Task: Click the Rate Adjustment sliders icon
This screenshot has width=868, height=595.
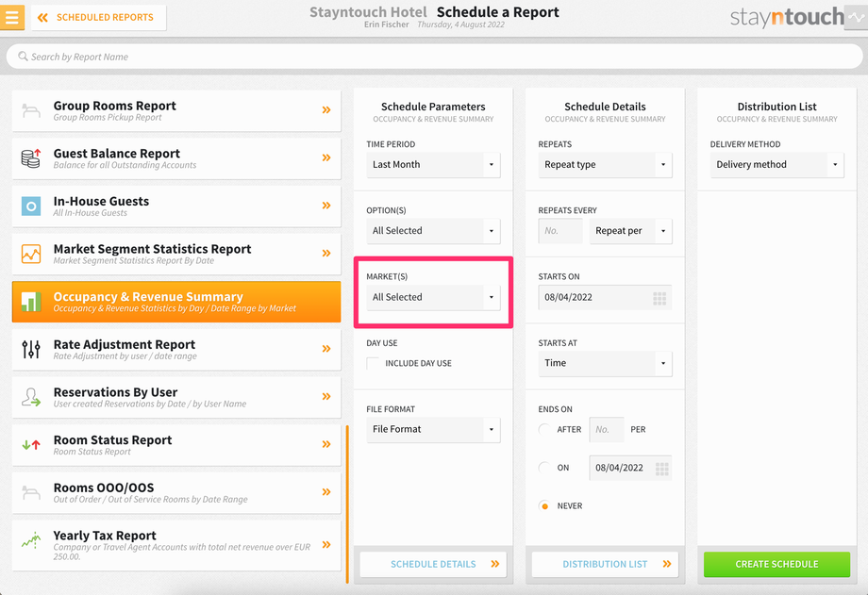Action: 31,349
